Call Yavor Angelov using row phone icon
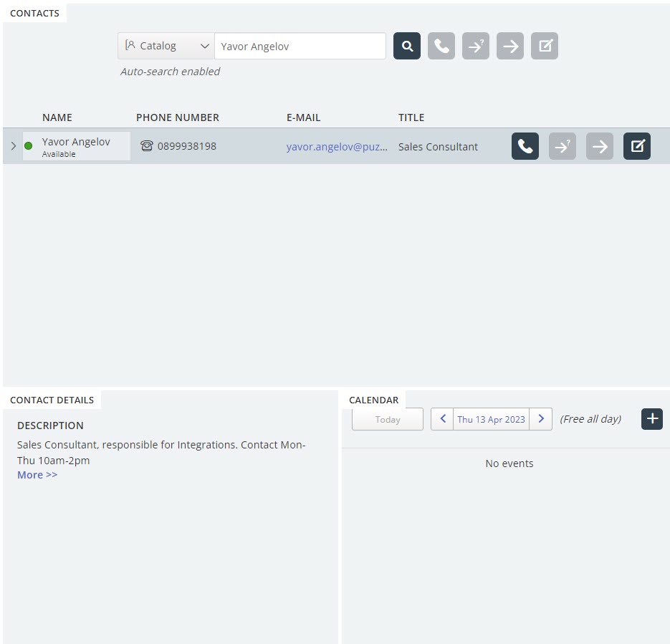Viewport: 670px width, 644px height. [x=525, y=147]
